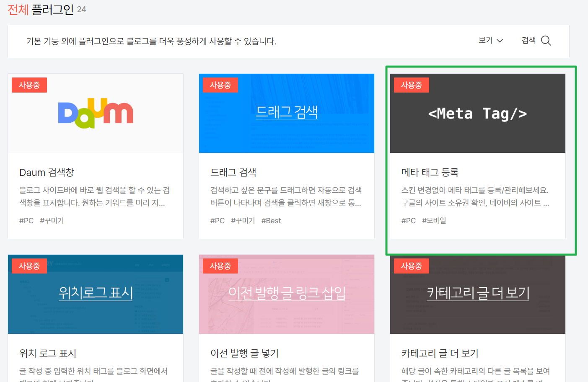Click 사용중 badge on 위치로그 표시 card
Screen dimensions: 588x382
[29, 266]
